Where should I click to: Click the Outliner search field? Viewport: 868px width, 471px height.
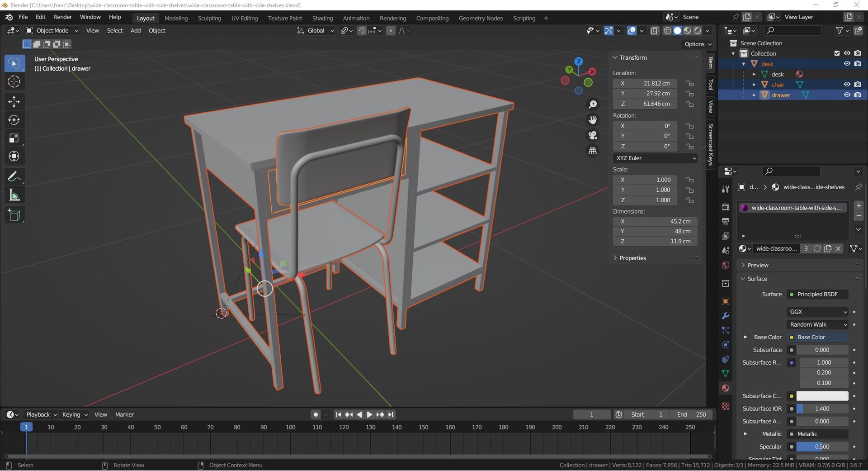pos(793,30)
